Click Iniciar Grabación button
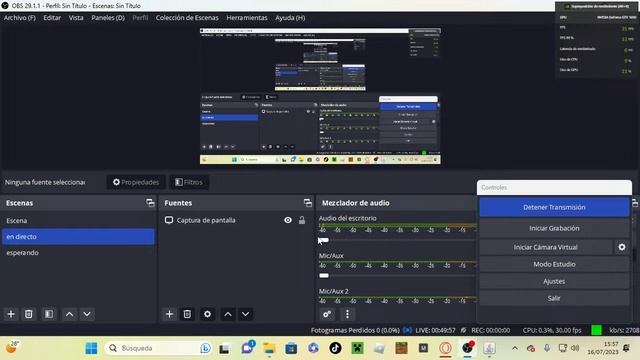The width and height of the screenshot is (640, 360). click(x=554, y=228)
